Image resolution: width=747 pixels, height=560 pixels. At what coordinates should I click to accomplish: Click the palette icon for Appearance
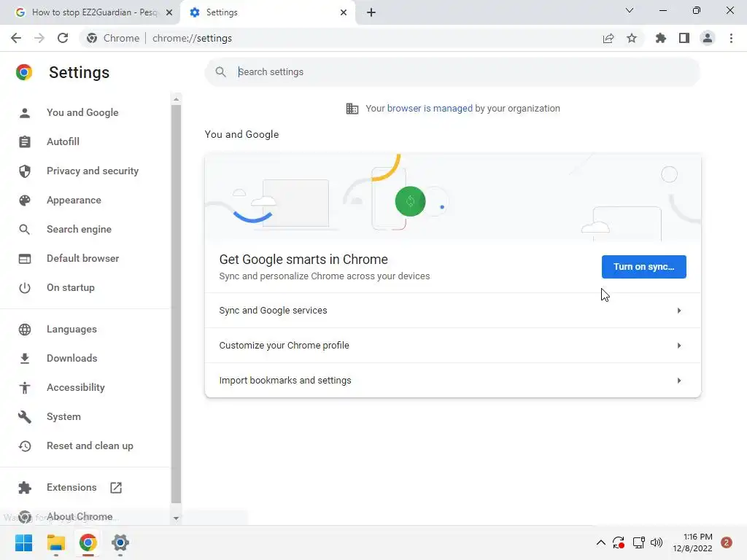(25, 200)
